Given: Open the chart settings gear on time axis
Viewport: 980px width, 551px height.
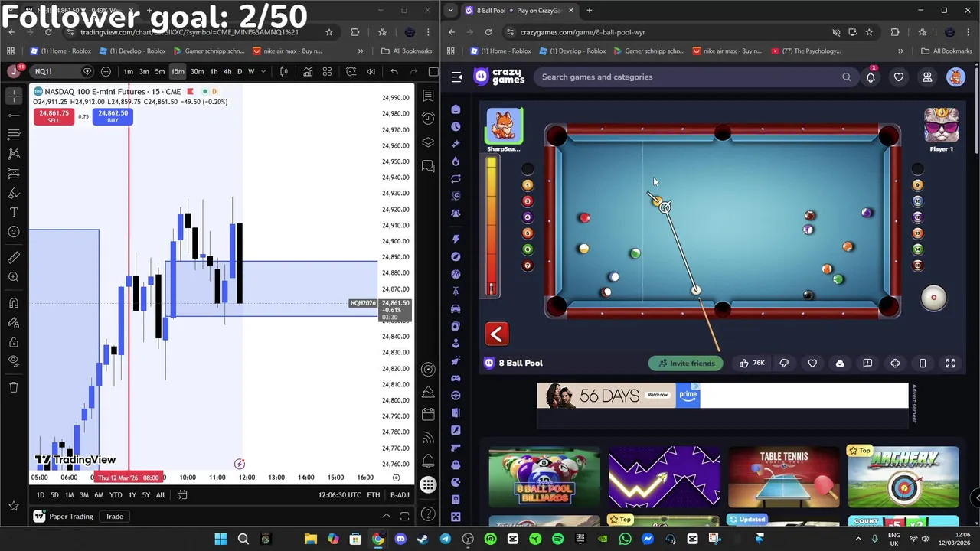Looking at the screenshot, I should pyautogui.click(x=396, y=478).
